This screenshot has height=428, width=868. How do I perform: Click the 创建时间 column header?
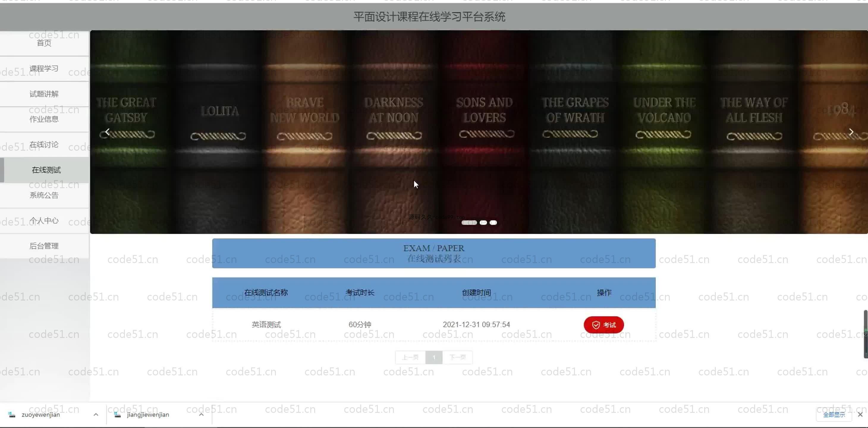tap(476, 292)
